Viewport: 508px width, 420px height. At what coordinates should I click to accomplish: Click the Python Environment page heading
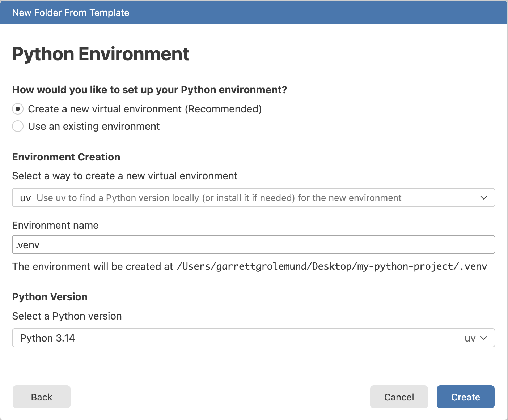coord(101,54)
